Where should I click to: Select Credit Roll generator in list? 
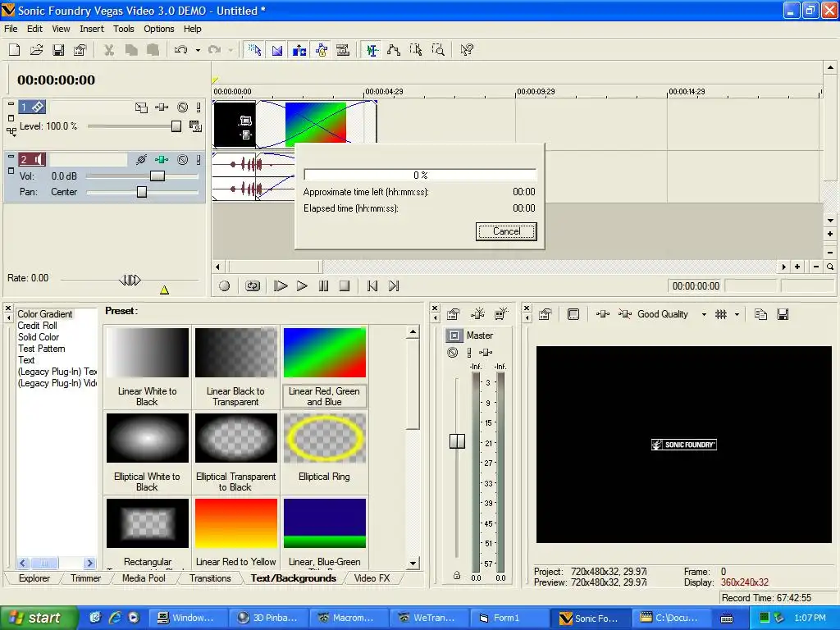37,326
